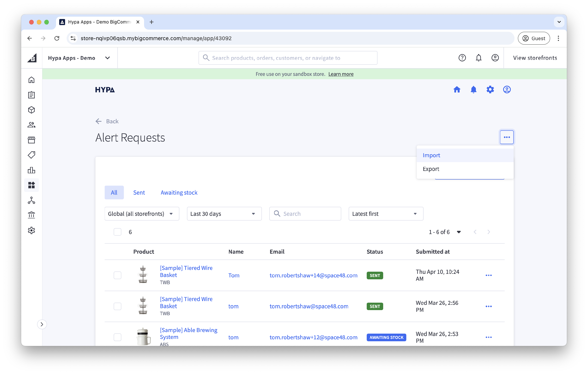Image resolution: width=588 pixels, height=374 pixels.
Task: Open the BigCommerce account profile icon
Action: point(495,58)
